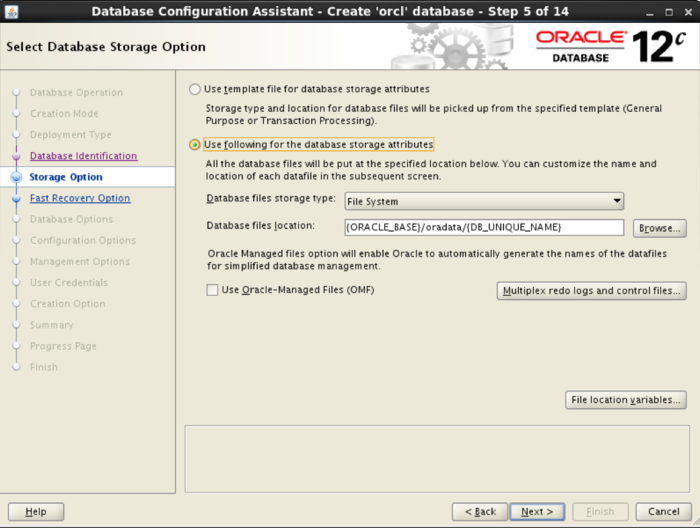Image resolution: width=700 pixels, height=528 pixels.
Task: Click the 'Creation Mode' step label
Action: click(x=64, y=113)
